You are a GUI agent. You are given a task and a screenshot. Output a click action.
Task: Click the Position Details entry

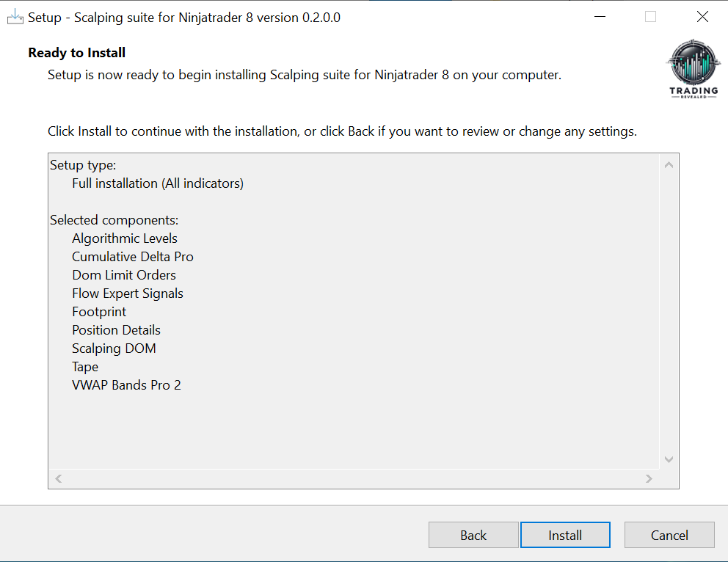tap(116, 330)
